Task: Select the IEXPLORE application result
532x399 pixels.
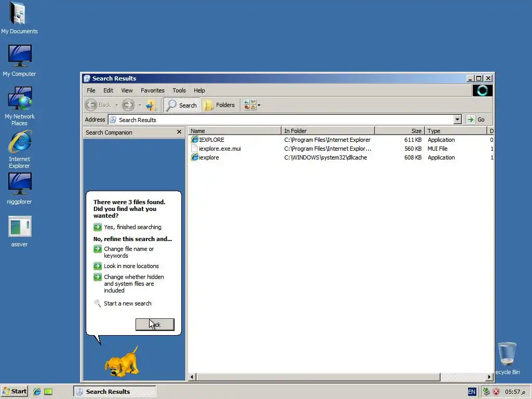Action: pos(208,140)
